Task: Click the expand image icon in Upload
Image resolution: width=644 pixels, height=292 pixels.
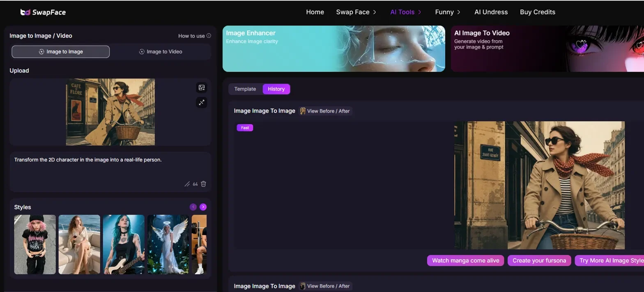Action: (x=201, y=102)
